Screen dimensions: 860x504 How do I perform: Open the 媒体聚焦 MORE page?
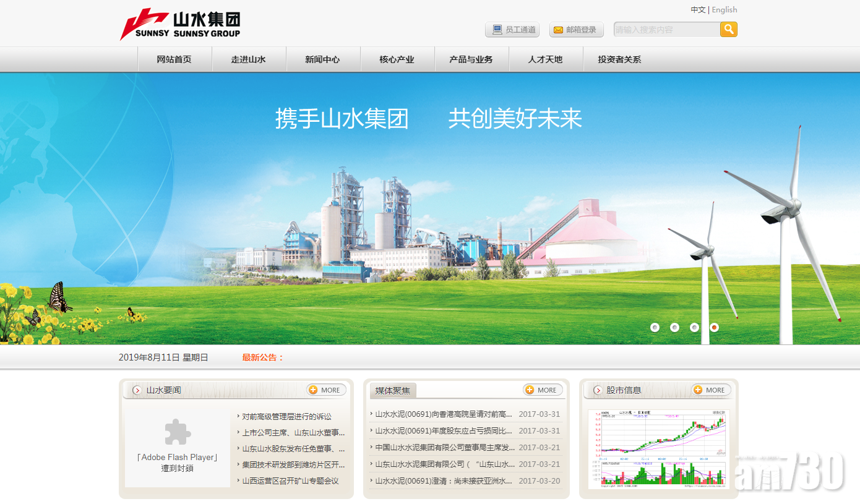click(543, 390)
